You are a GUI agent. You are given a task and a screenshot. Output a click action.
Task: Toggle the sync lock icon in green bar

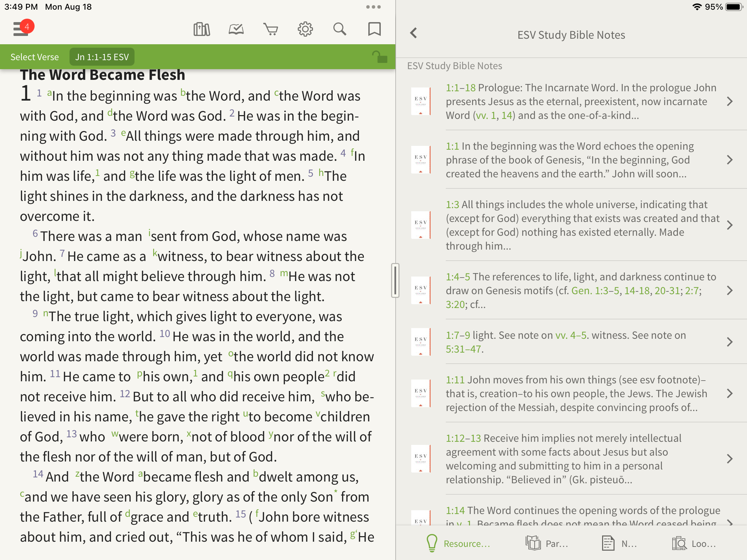point(379,57)
